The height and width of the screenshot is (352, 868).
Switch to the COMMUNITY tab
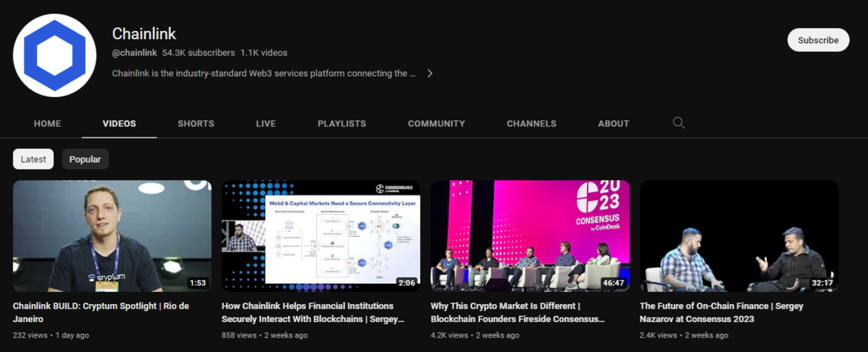pos(437,124)
